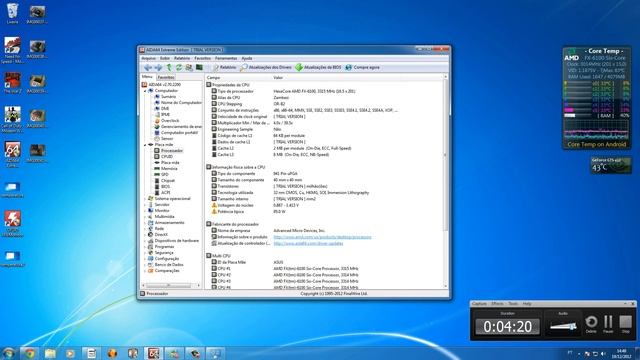Open the recorder Capture menu
The image size is (640, 360).
coord(479,304)
